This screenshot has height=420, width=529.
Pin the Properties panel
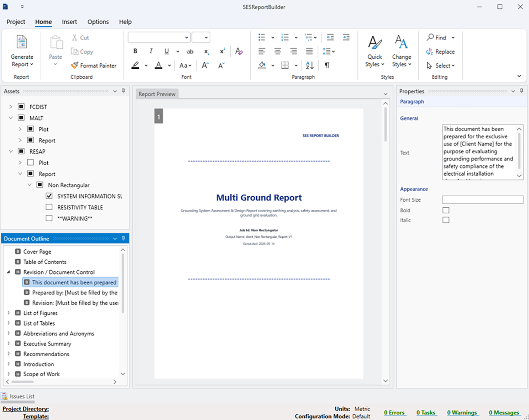(522, 91)
